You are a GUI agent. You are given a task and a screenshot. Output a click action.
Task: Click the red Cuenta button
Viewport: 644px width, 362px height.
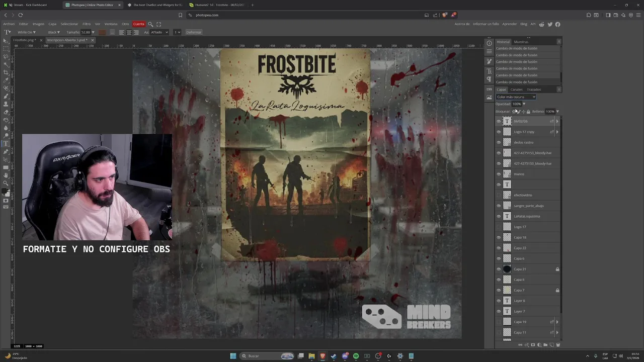tap(139, 24)
